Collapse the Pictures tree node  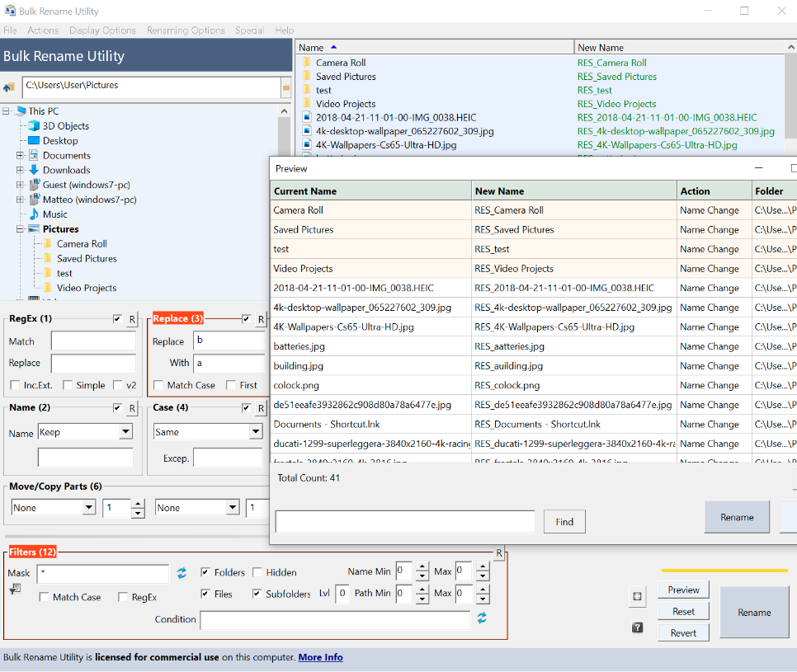pos(21,229)
